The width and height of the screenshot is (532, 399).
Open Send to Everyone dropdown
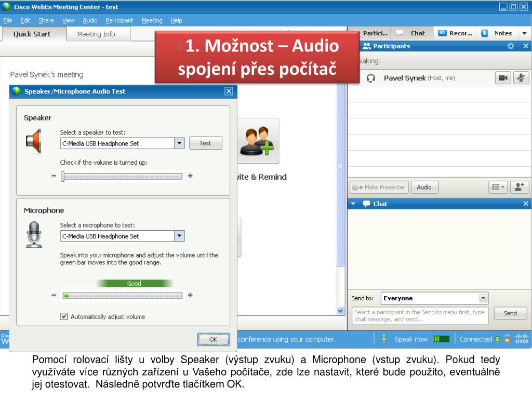pyautogui.click(x=483, y=298)
